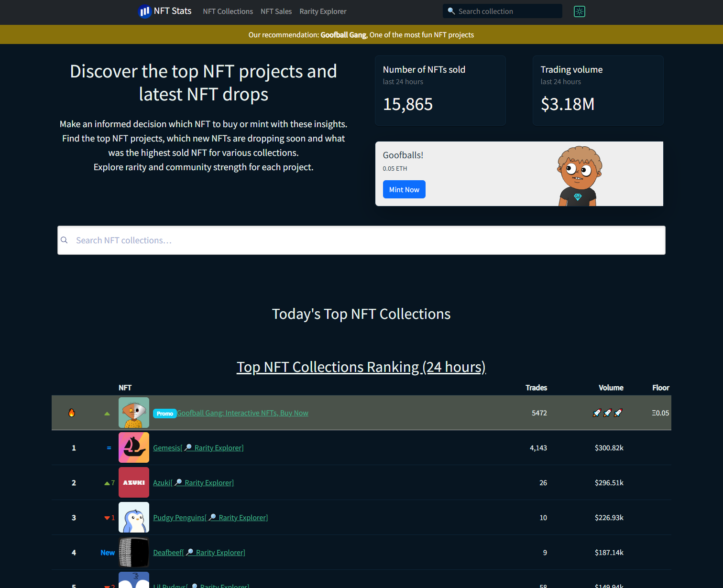
Task: Click the search icon in NFT collections field
Action: (x=64, y=240)
